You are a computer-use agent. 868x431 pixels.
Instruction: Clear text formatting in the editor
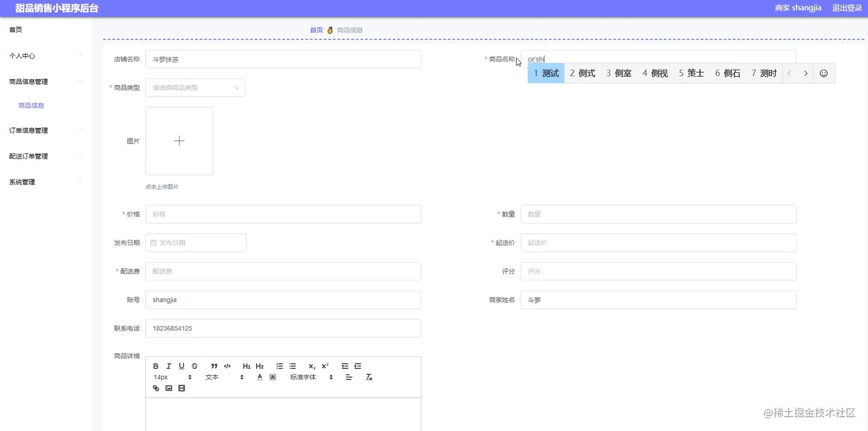coord(369,378)
